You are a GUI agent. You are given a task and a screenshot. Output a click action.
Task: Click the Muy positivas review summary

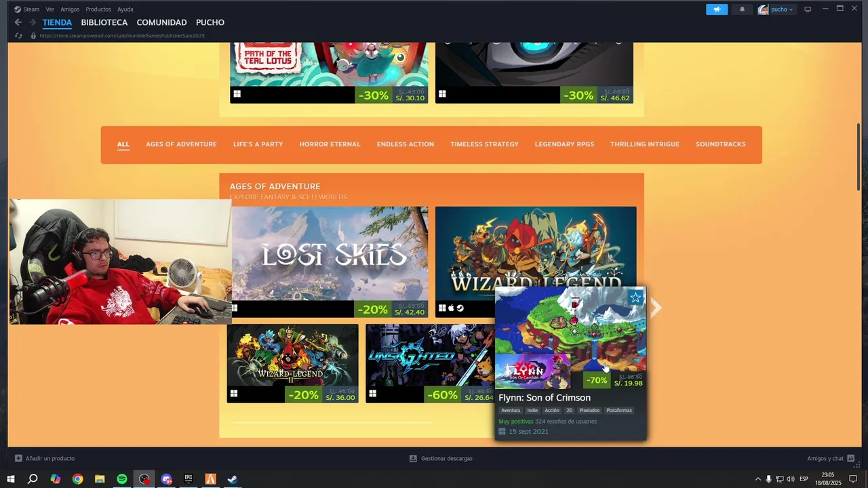(x=516, y=422)
